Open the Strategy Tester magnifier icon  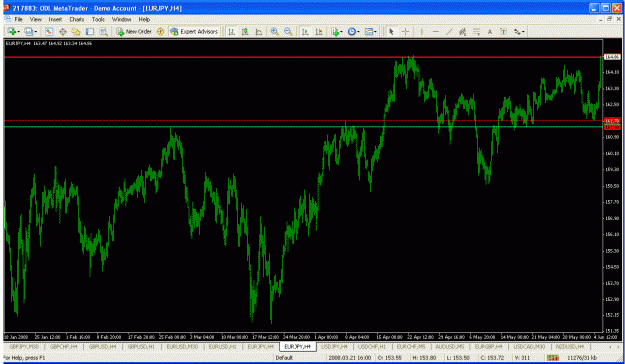tap(104, 31)
